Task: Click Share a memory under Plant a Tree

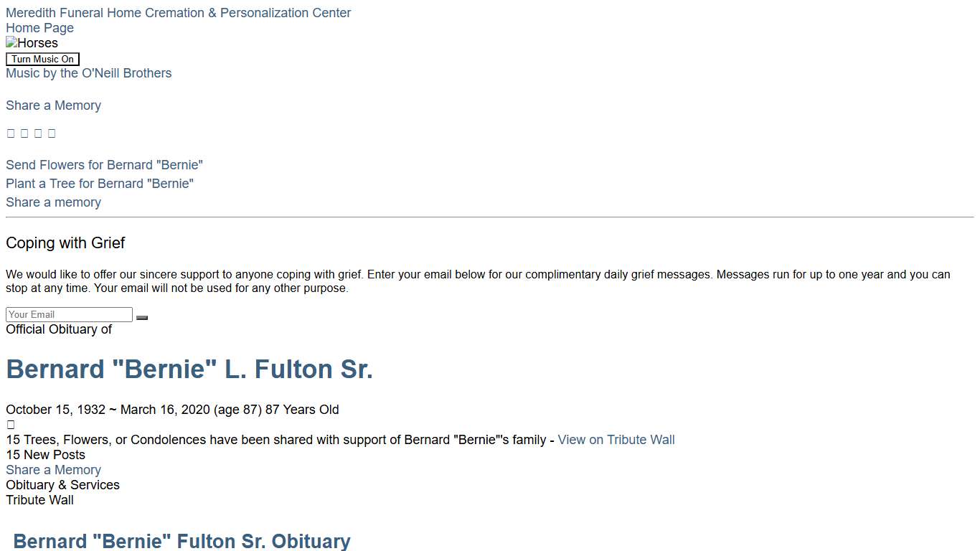Action: (53, 202)
